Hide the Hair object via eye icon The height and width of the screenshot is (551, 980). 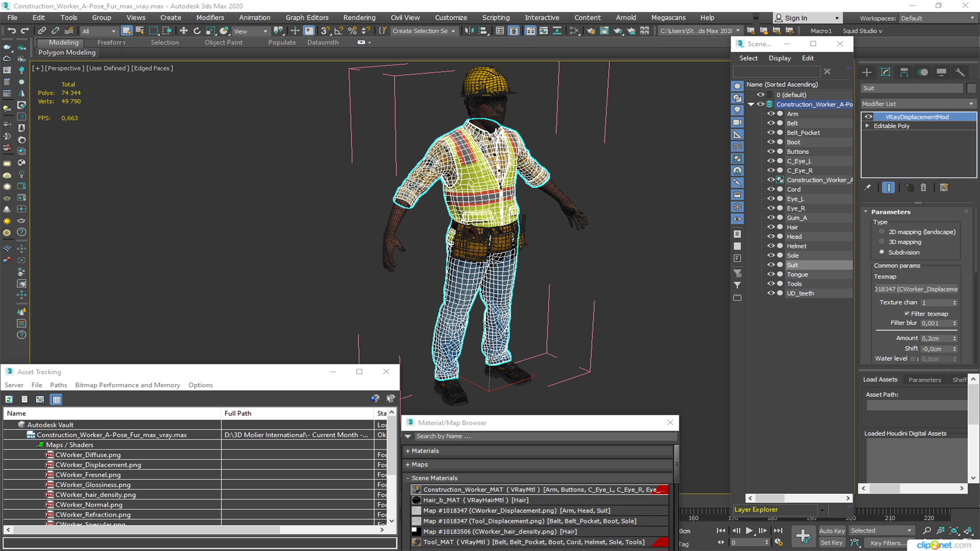click(x=771, y=227)
